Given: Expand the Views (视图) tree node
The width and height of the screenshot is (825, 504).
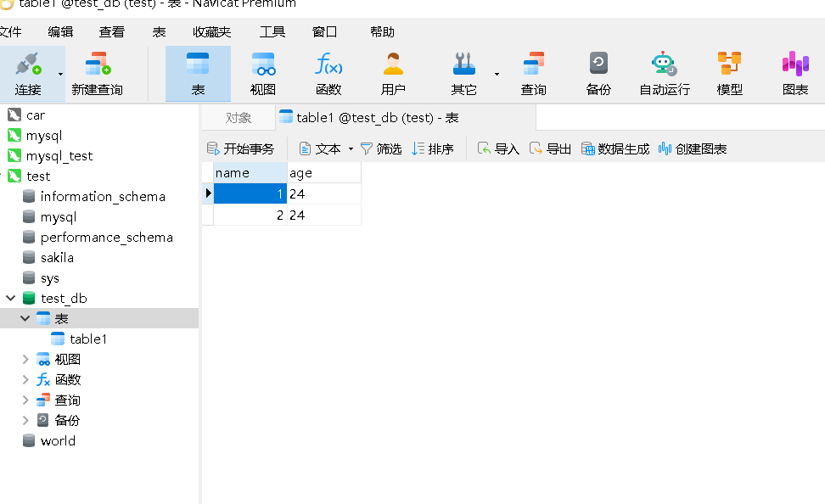Looking at the screenshot, I should click(x=25, y=359).
